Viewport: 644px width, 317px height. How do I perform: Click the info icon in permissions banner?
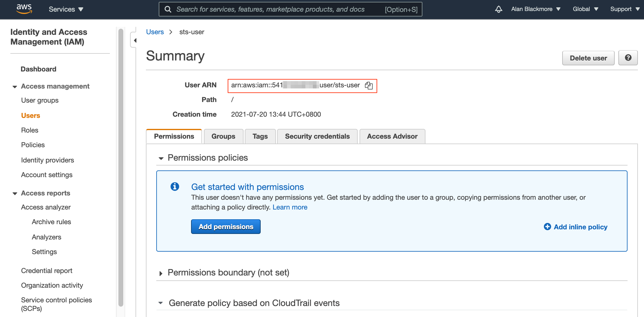pos(175,187)
